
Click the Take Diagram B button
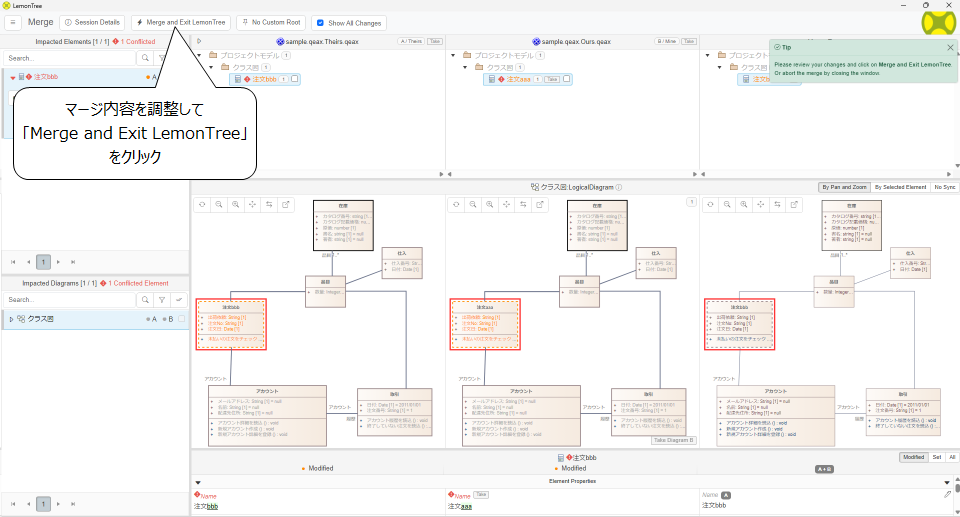tap(674, 440)
